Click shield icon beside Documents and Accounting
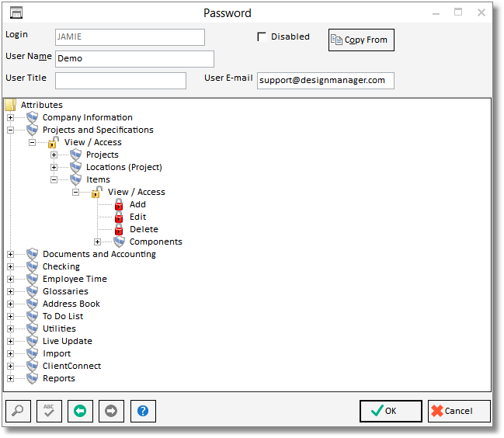 pos(32,254)
